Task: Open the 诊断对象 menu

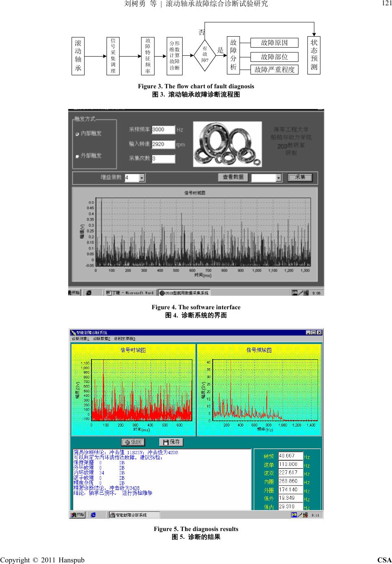Action: click(80, 339)
